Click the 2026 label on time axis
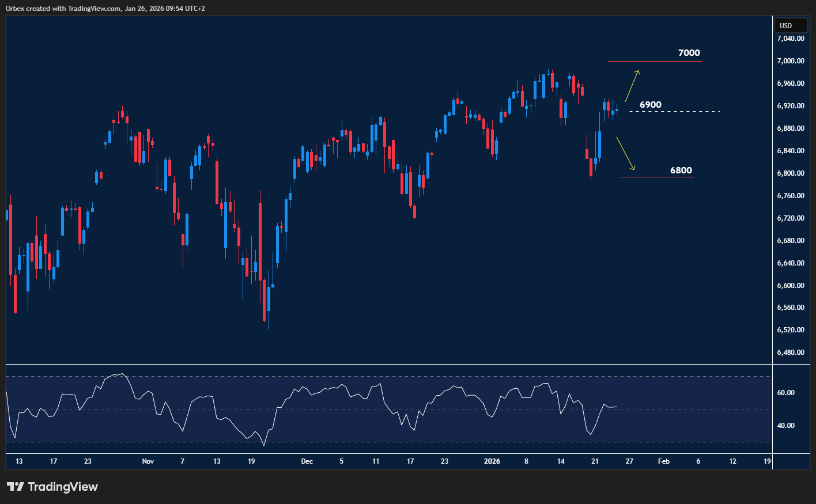 492,461
